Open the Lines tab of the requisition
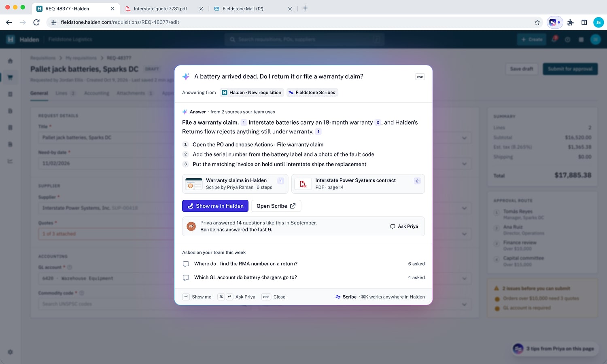Screen dimensions: 607x364 [65, 93]
